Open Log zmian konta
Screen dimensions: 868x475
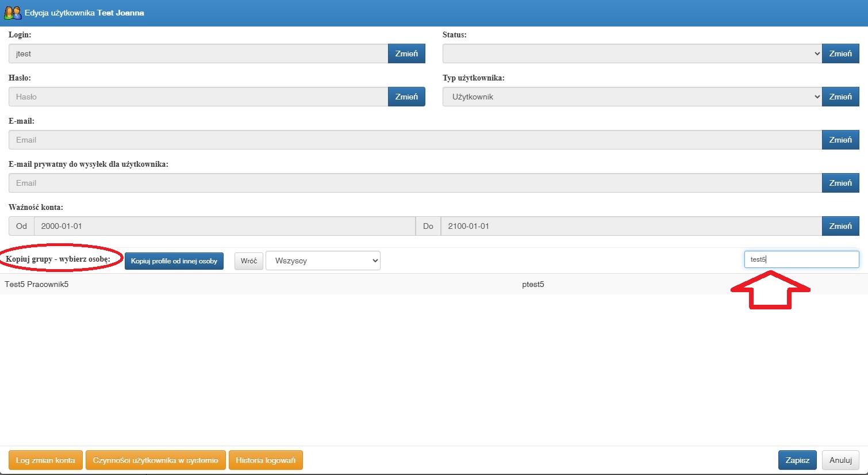click(x=45, y=460)
